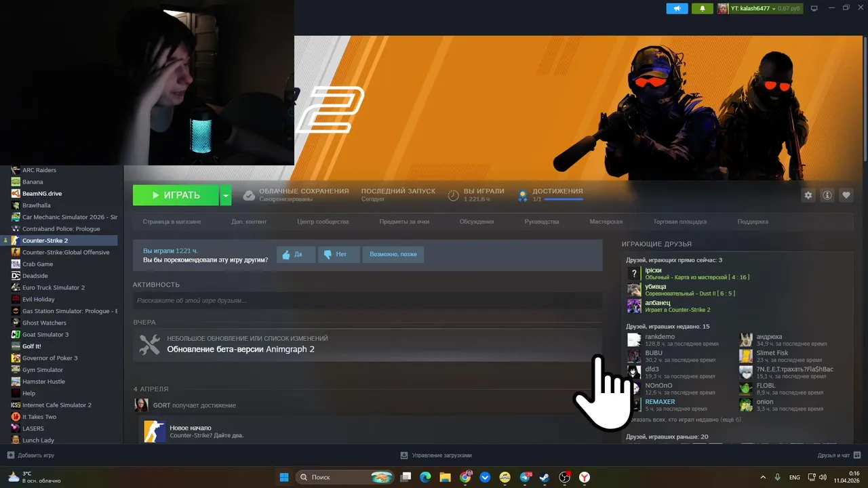Image resolution: width=868 pixels, height=488 pixels.
Task: Open the Новое начало achievement icon
Action: pos(155,431)
